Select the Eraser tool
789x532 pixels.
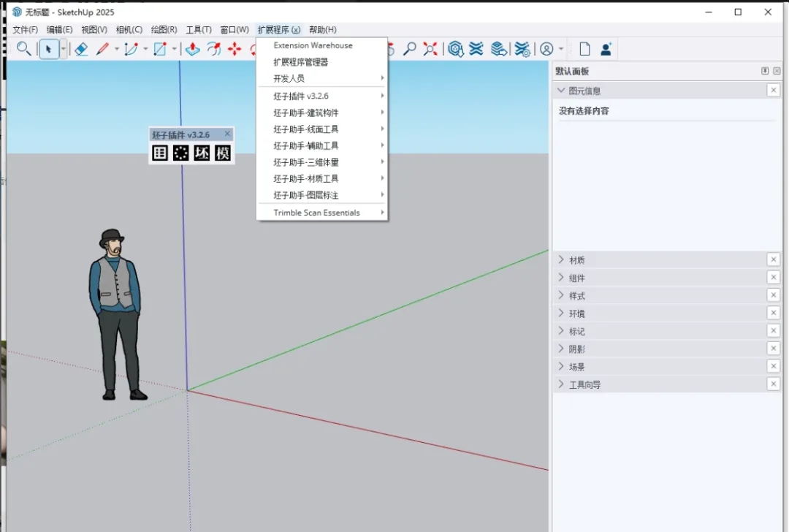81,49
